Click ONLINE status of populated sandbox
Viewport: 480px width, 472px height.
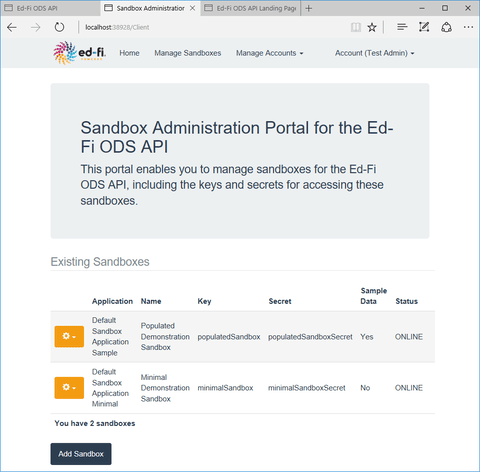(x=409, y=337)
